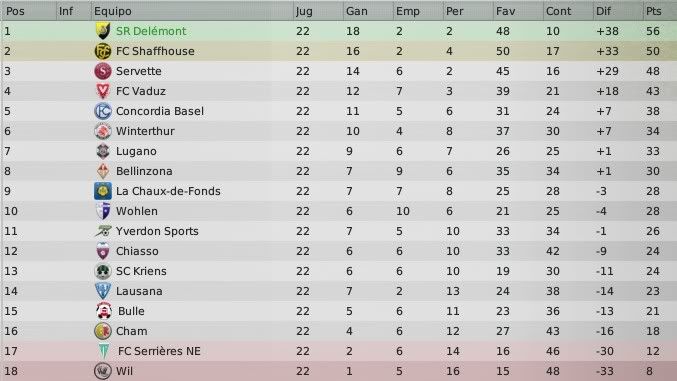The width and height of the screenshot is (677, 381).
Task: Click the Cham team name
Action: coord(131,331)
